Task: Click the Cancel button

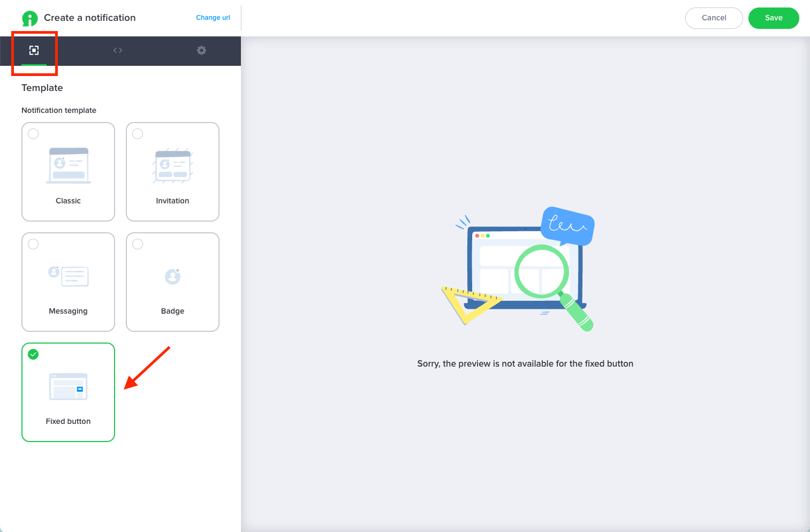Action: 714,18
